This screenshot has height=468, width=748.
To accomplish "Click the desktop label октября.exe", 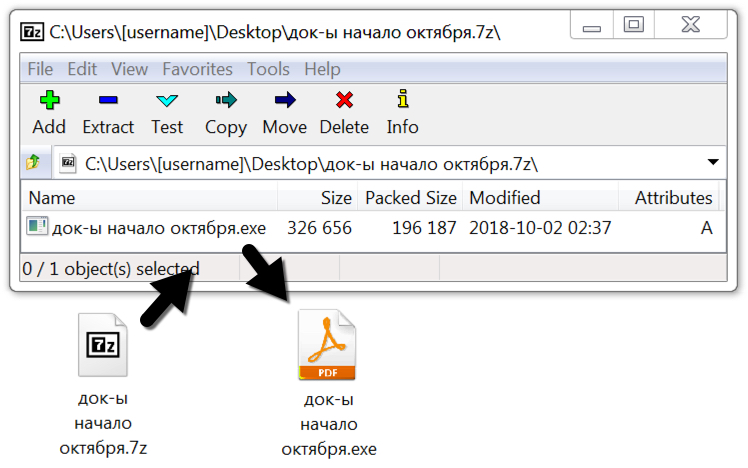I will click(329, 449).
